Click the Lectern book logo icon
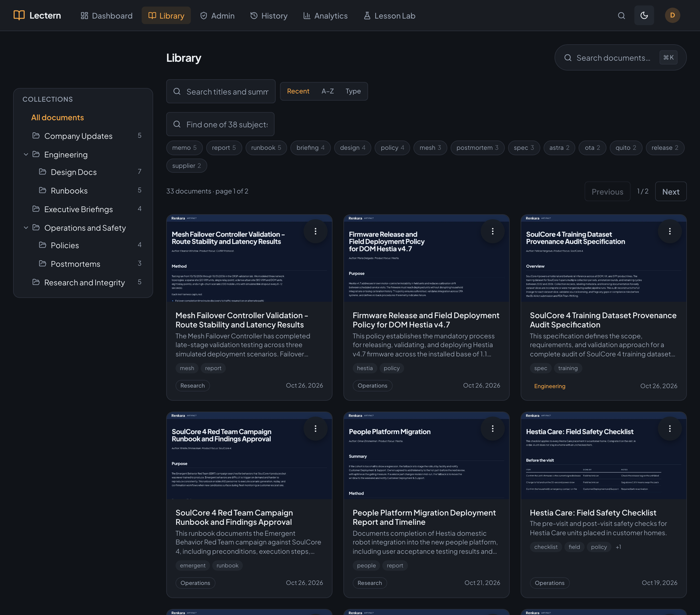700x615 pixels. (19, 15)
